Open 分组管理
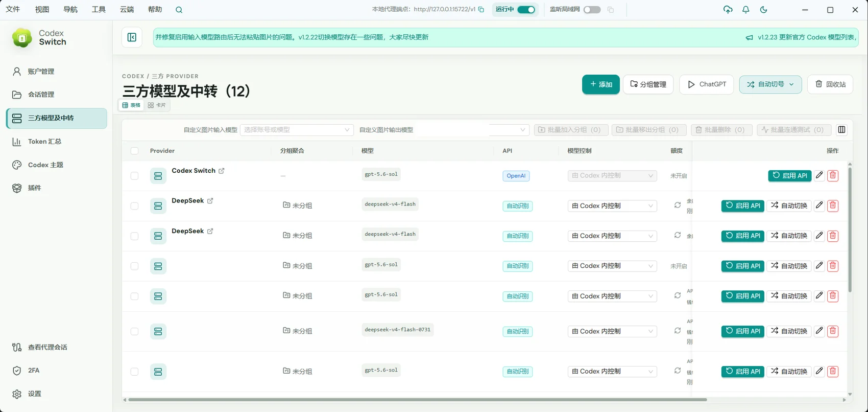The width and height of the screenshot is (868, 412). click(x=648, y=84)
